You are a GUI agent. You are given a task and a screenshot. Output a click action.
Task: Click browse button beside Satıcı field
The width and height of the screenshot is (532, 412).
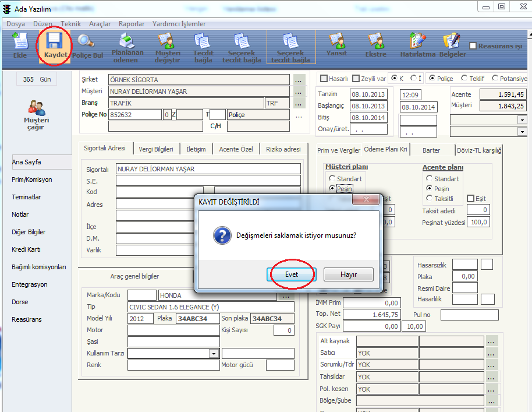(492, 353)
